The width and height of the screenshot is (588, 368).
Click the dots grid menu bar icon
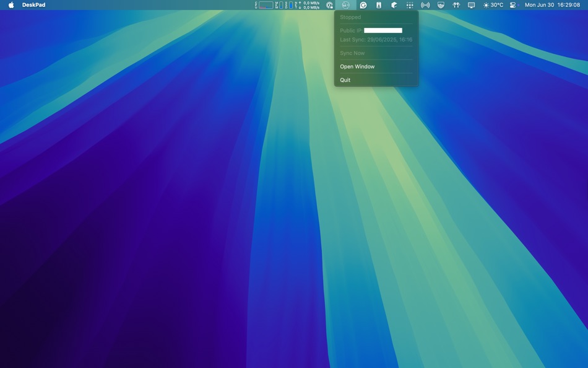410,5
